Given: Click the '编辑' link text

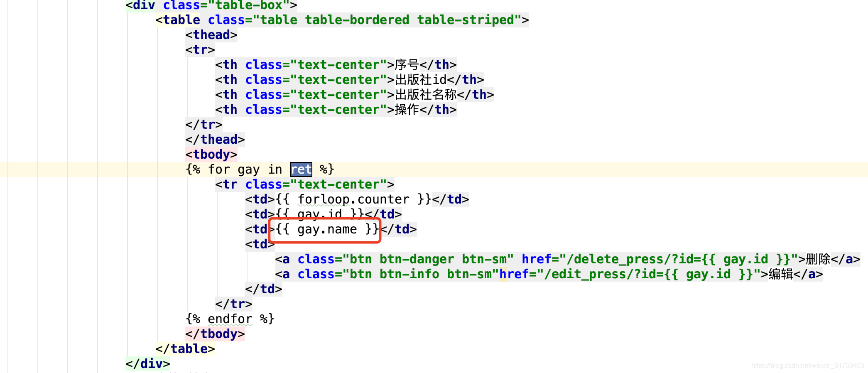Looking at the screenshot, I should (x=781, y=274).
